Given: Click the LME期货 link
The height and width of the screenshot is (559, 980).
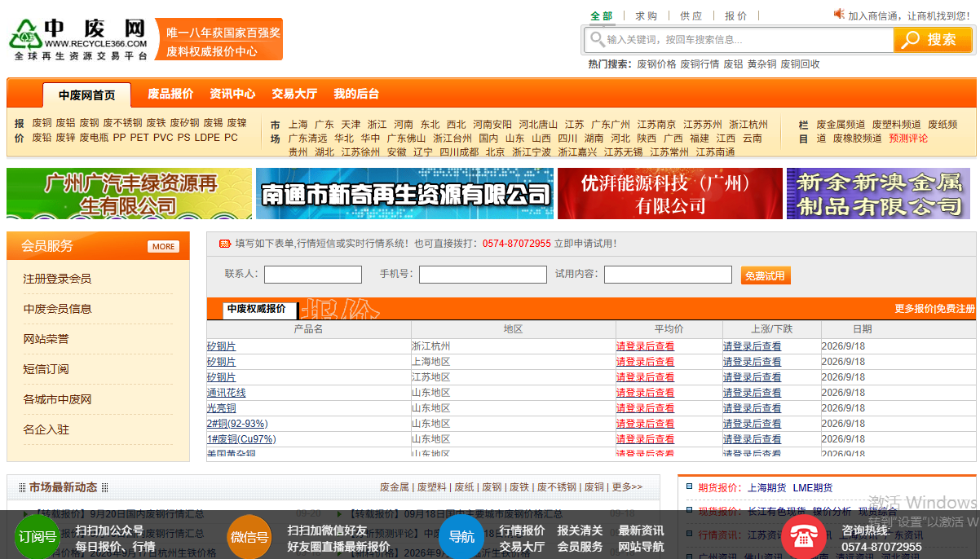Looking at the screenshot, I should pos(813,487).
